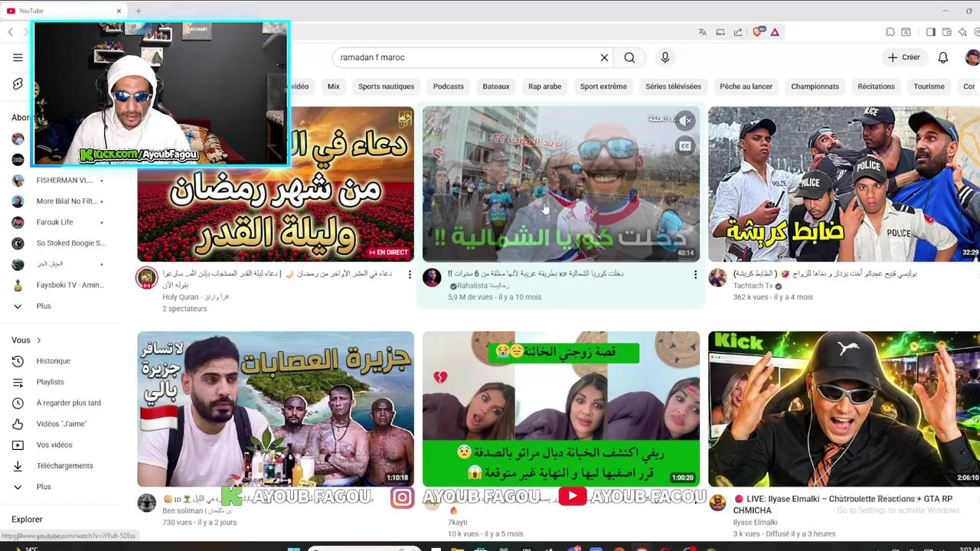The width and height of the screenshot is (980, 551).
Task: Select the Podcasts filter chip
Action: (449, 86)
